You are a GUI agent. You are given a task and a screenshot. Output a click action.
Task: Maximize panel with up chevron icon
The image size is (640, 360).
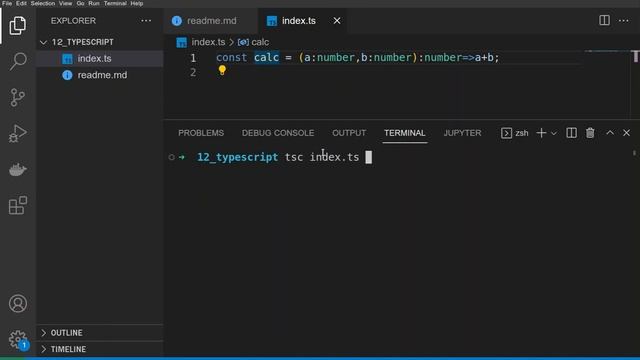(610, 133)
